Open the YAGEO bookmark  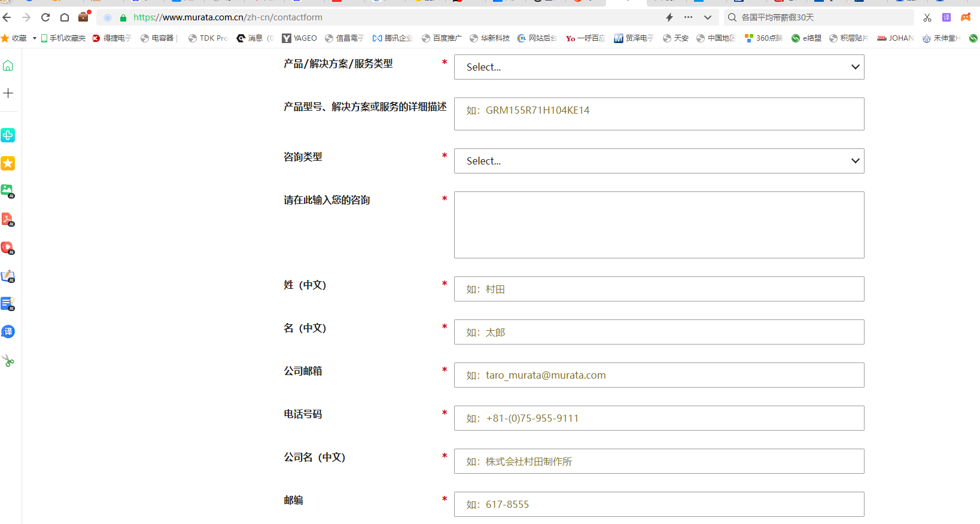tap(300, 38)
